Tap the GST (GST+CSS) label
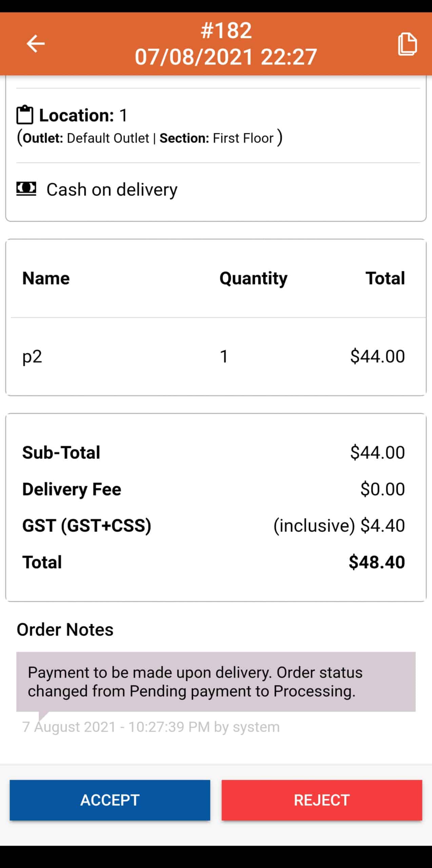Image resolution: width=432 pixels, height=868 pixels. [87, 526]
